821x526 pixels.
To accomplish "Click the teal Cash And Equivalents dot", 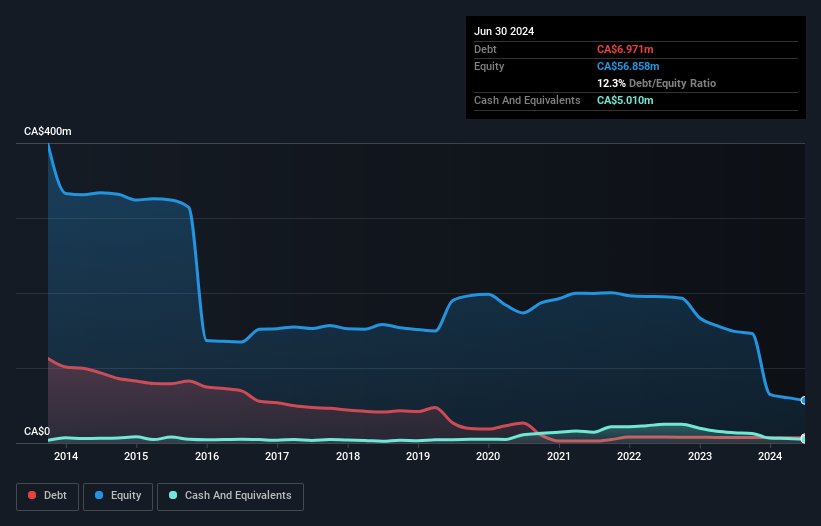I will [173, 495].
